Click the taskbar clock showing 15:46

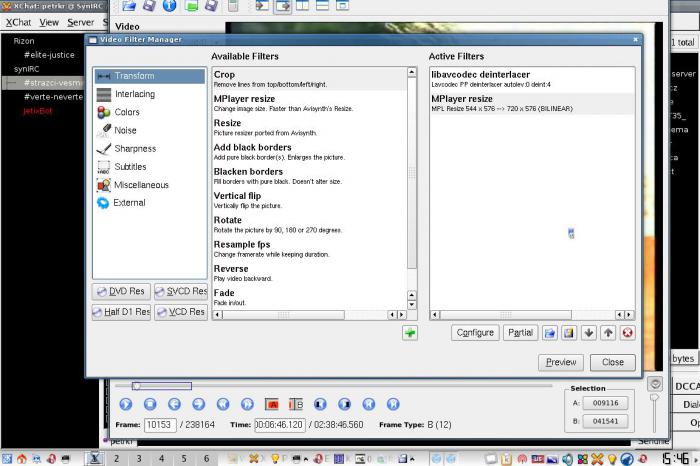tap(675, 458)
